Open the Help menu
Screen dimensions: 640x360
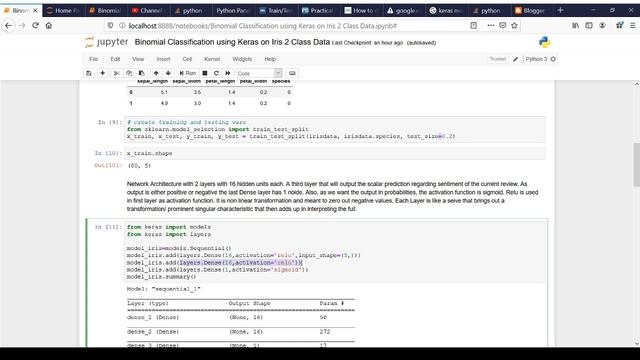tap(270, 59)
